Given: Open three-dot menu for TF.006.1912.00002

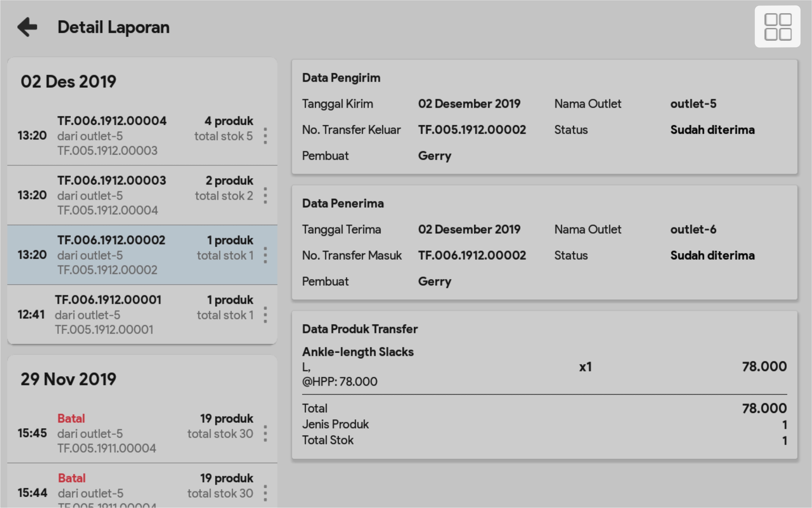Looking at the screenshot, I should coord(265,255).
